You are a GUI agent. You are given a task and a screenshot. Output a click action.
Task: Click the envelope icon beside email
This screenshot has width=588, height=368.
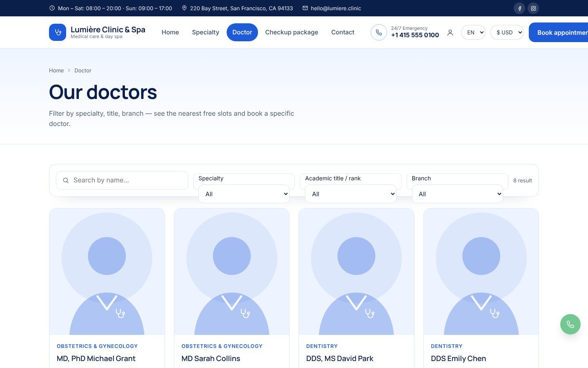(305, 8)
